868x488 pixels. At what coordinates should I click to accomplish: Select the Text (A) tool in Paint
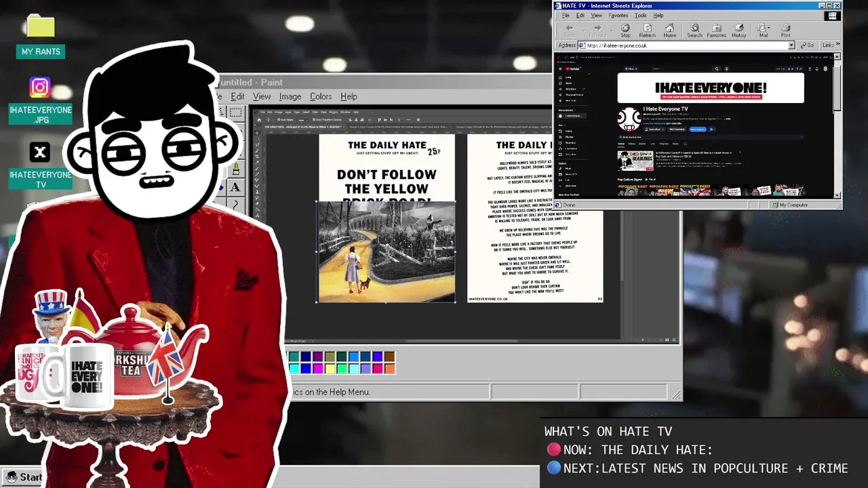[x=235, y=188]
